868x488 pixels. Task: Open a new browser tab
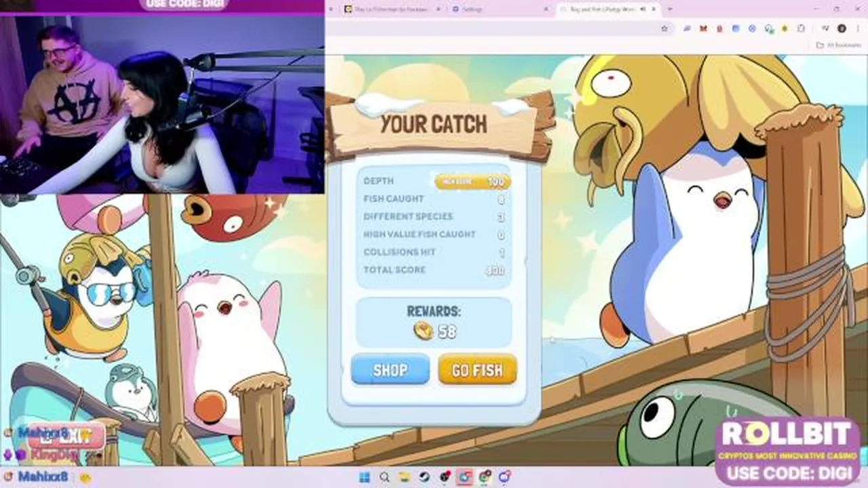click(x=669, y=9)
